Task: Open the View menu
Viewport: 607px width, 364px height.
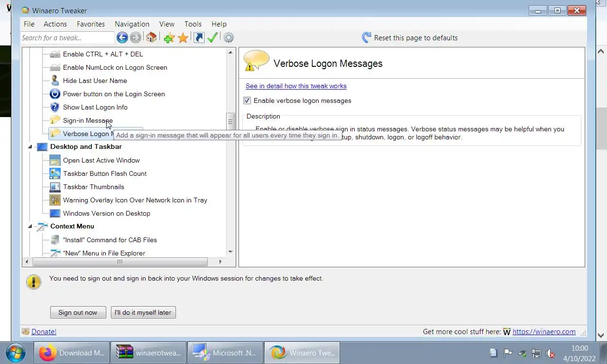Action: 167,24
